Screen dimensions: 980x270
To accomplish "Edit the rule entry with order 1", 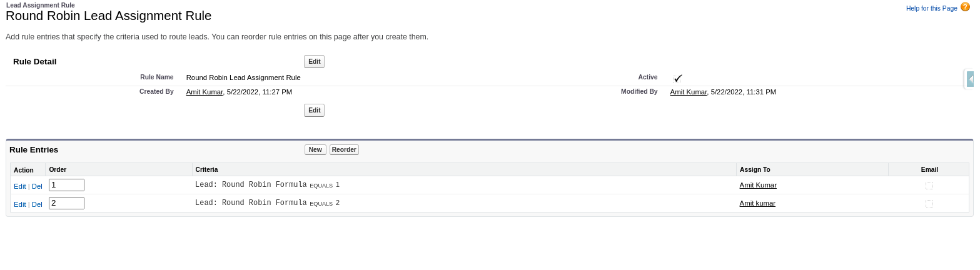I will tap(20, 186).
